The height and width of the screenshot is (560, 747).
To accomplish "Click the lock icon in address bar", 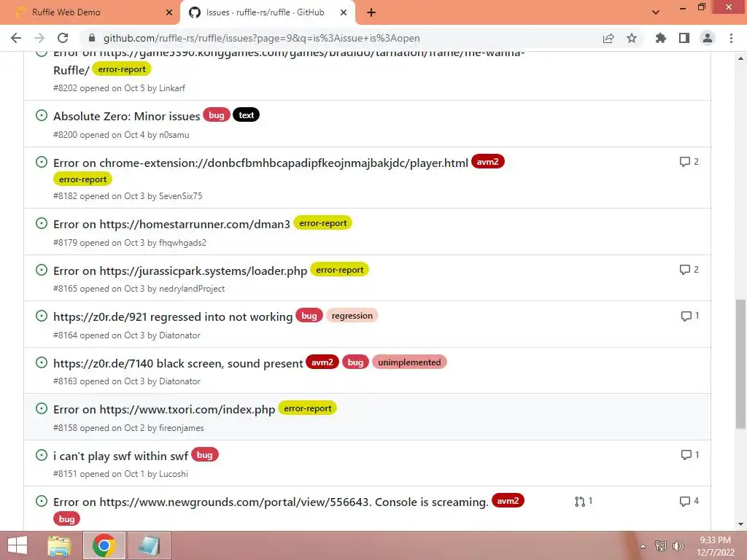I will (92, 38).
